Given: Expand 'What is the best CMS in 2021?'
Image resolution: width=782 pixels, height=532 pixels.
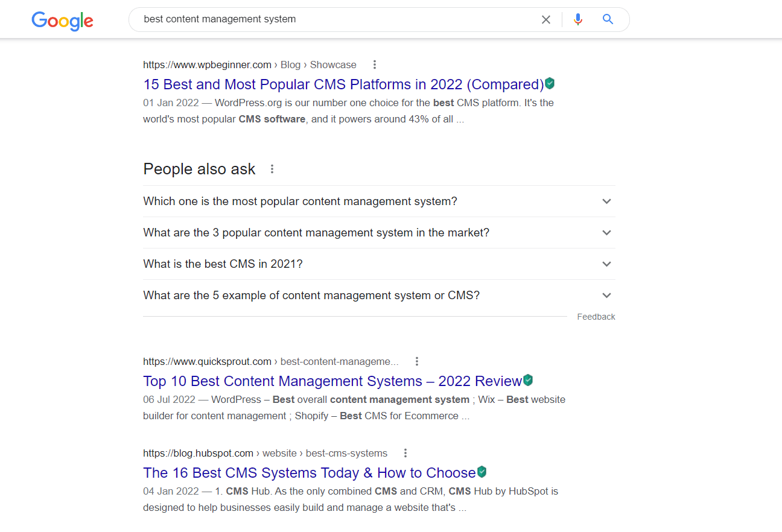Looking at the screenshot, I should point(379,264).
